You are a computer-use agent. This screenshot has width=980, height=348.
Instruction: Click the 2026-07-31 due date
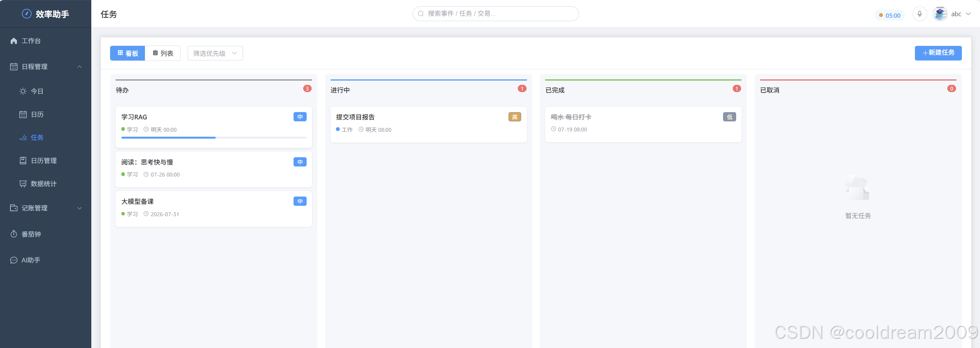tap(165, 214)
